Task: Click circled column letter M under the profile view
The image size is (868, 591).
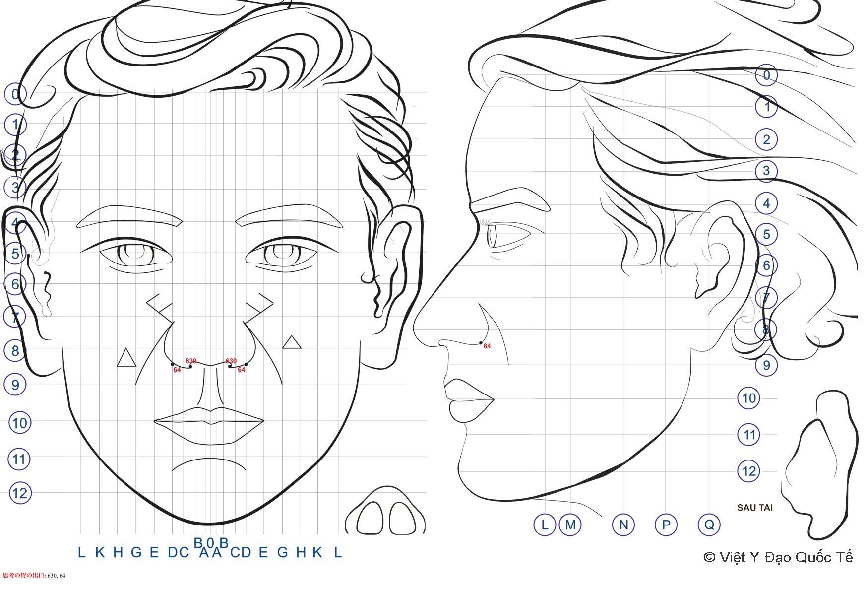Action: [x=570, y=525]
